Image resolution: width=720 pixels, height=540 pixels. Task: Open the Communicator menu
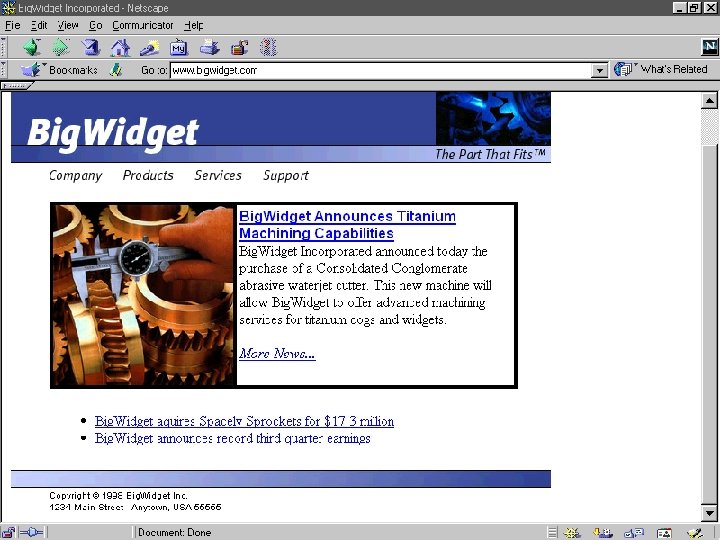click(143, 25)
